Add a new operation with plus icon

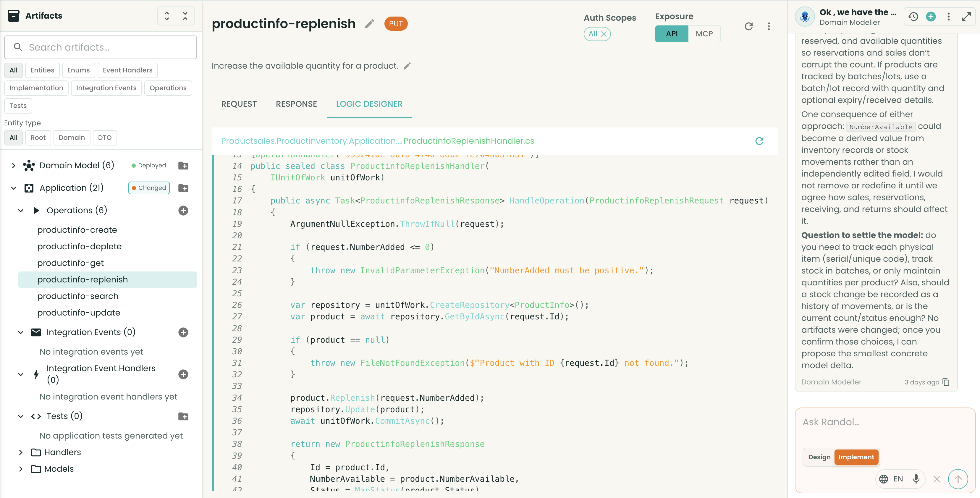pyautogui.click(x=183, y=210)
